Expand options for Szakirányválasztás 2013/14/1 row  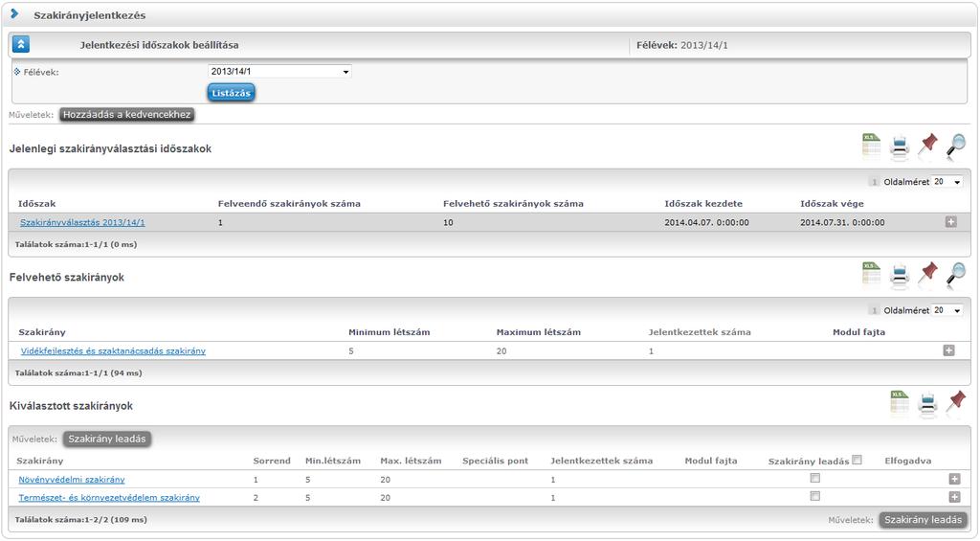pos(950,221)
